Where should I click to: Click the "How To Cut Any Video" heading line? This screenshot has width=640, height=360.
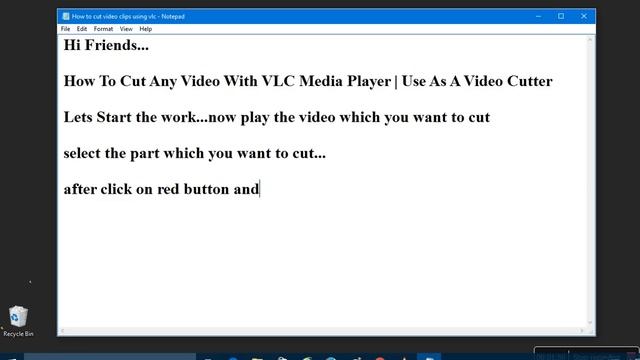[x=308, y=81]
